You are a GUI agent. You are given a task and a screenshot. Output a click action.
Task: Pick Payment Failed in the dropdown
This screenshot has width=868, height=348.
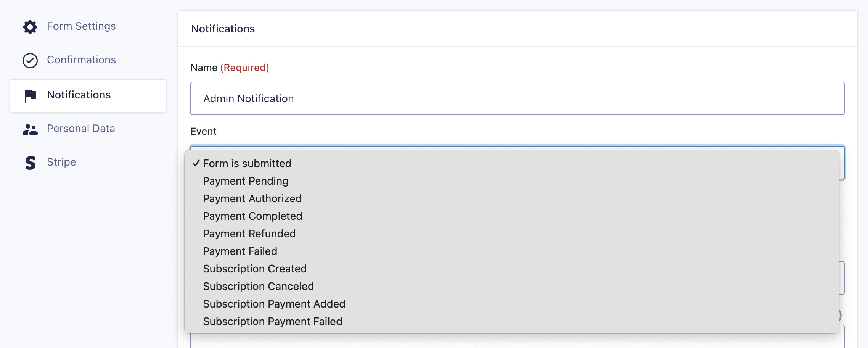click(511, 251)
